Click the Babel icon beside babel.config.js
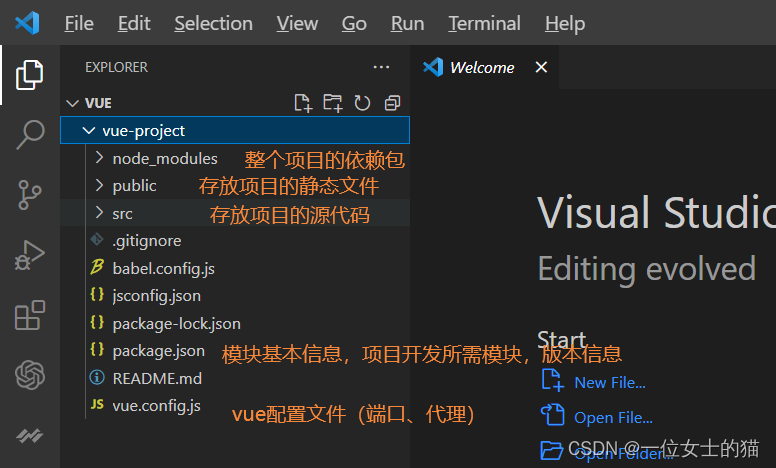The height and width of the screenshot is (468, 776). pyautogui.click(x=97, y=267)
